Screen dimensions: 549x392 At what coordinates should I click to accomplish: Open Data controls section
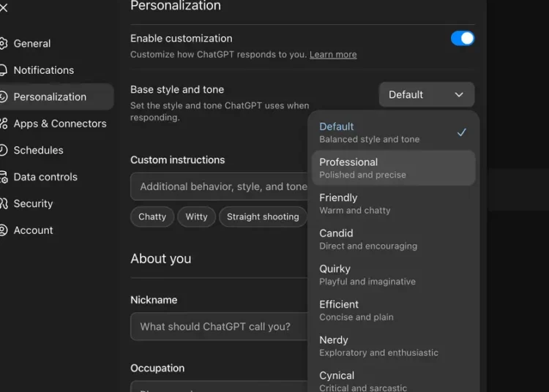pyautogui.click(x=45, y=177)
